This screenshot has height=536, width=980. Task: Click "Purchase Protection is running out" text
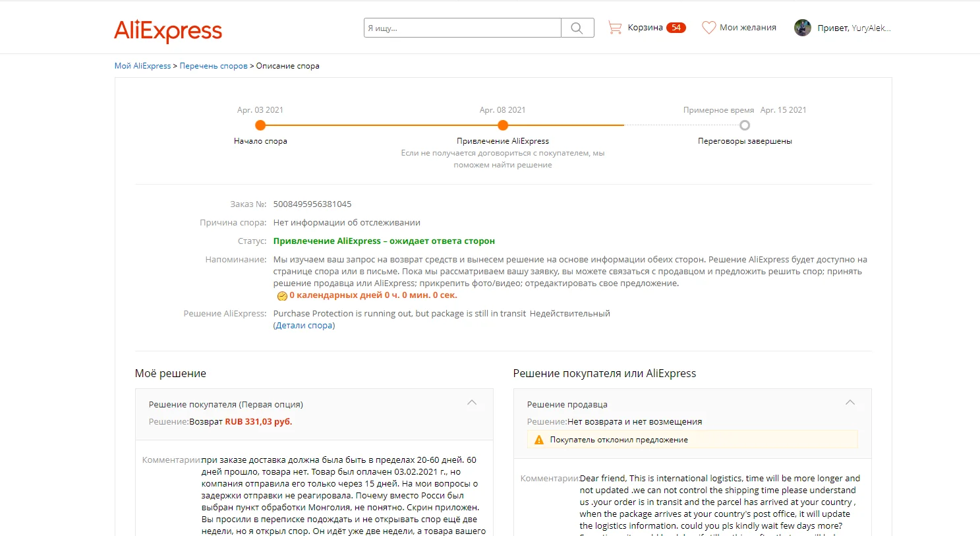tap(400, 314)
